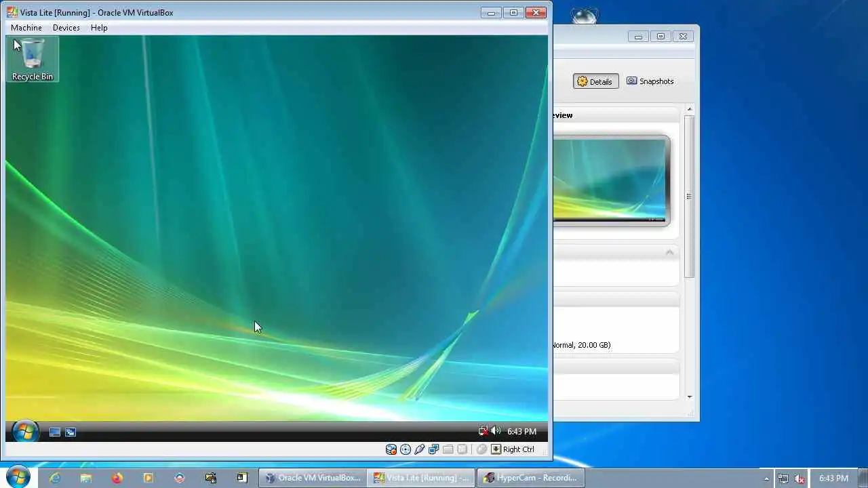The height and width of the screenshot is (488, 868).
Task: Click the network disconnected tray icon in Vista
Action: tap(483, 431)
